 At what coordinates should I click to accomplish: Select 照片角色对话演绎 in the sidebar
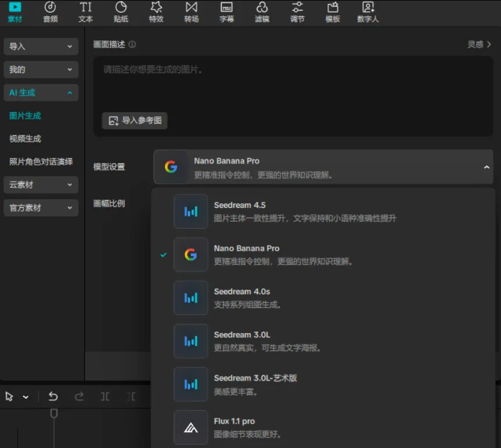pyautogui.click(x=41, y=161)
